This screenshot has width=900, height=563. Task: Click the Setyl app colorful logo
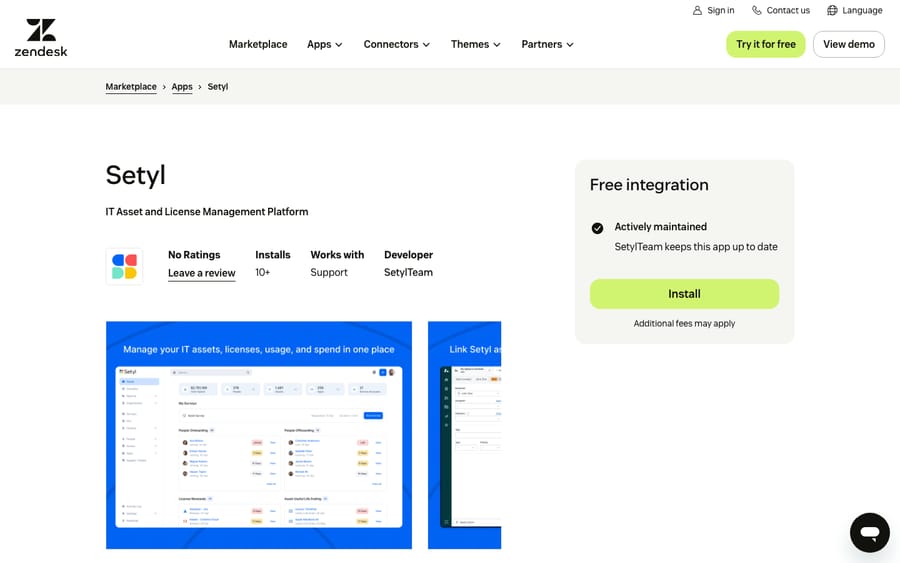pos(125,266)
